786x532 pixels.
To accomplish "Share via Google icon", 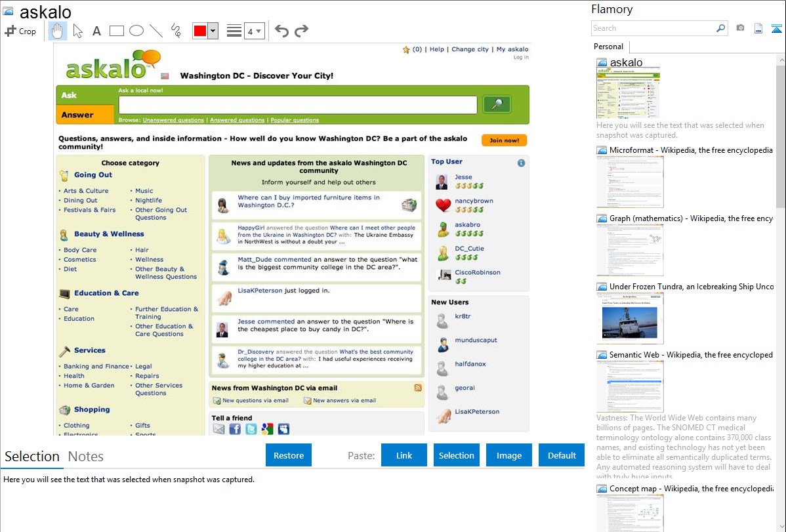I will click(x=267, y=429).
